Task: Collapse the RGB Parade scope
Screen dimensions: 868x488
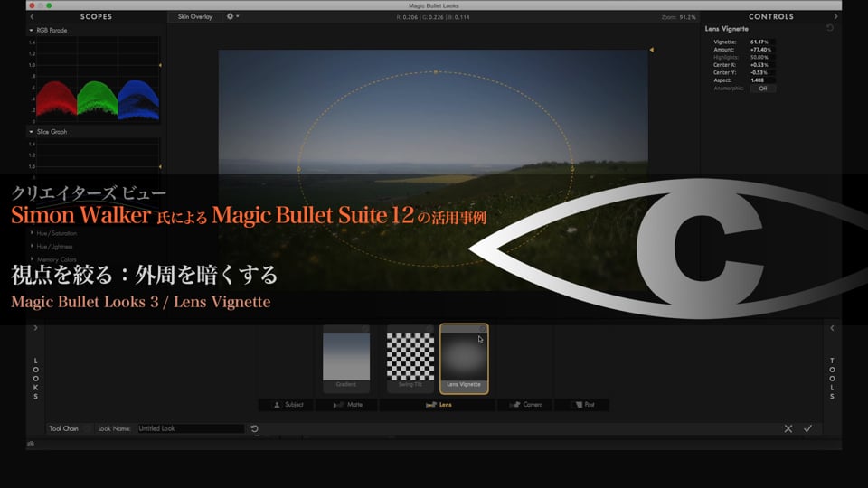Action: 31,31
